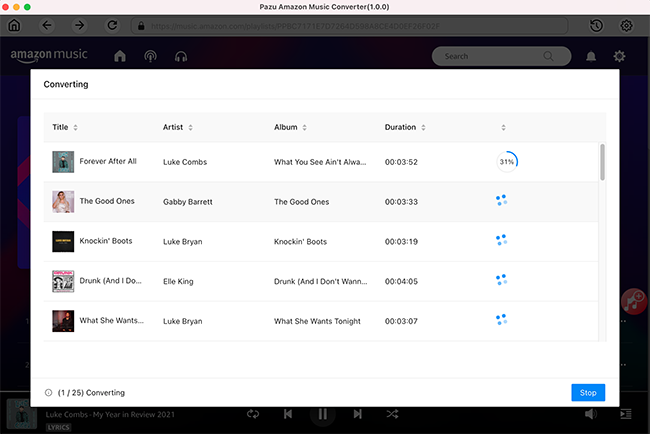Skip to previous track in player
Viewport: 650px width, 434px height.
(288, 414)
